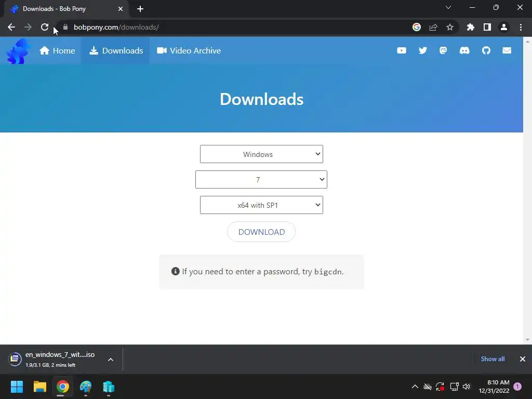Open the x64 with SP1 edition dropdown
This screenshot has height=399, width=532.
[x=261, y=205]
